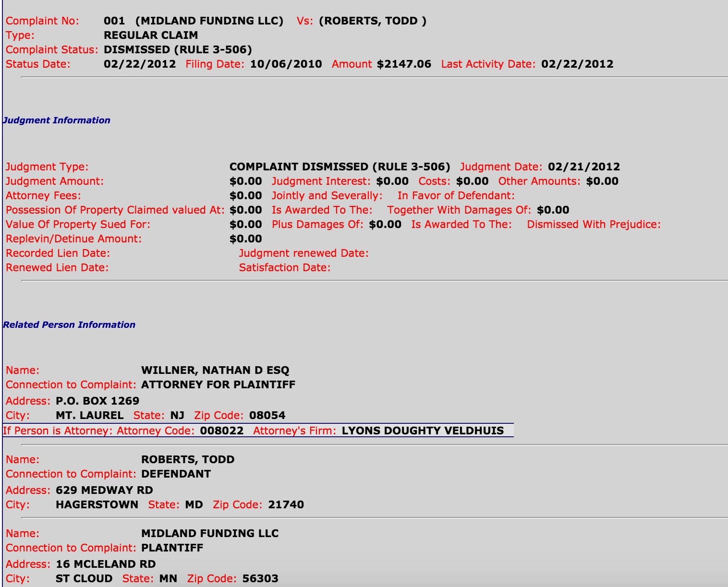The image size is (728, 587).
Task: Click zip code 08054
Action: [267, 416]
